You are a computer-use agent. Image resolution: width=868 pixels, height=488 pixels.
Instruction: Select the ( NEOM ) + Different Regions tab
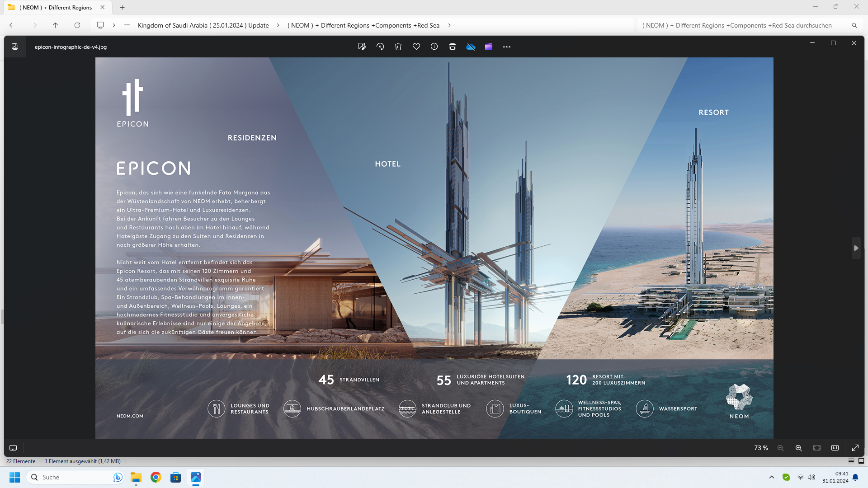pyautogui.click(x=55, y=7)
